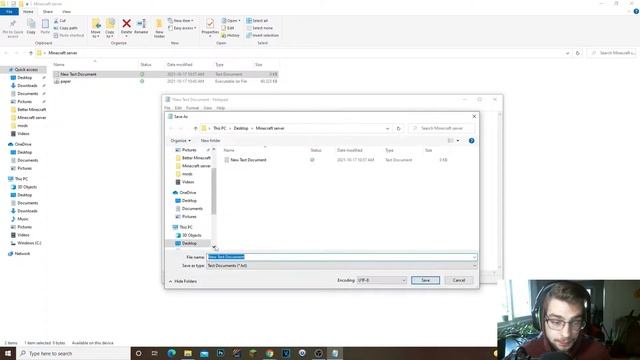Click the Copy icon in Explorer ribbon
The image size is (640, 360).
31,27
